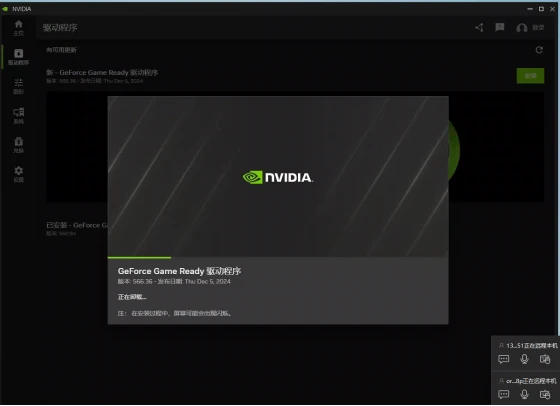Toggle screen control for the or...8p session

click(545, 394)
